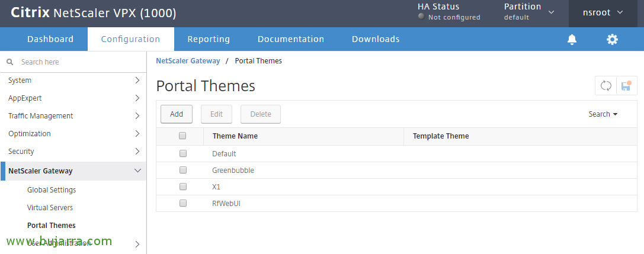644x254 pixels.
Task: Click the refresh icon
Action: (x=606, y=86)
